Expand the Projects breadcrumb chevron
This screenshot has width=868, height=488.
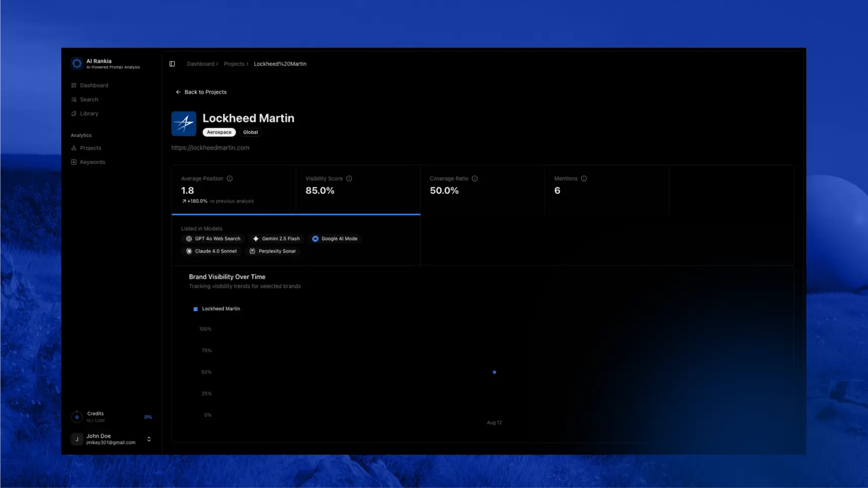246,64
